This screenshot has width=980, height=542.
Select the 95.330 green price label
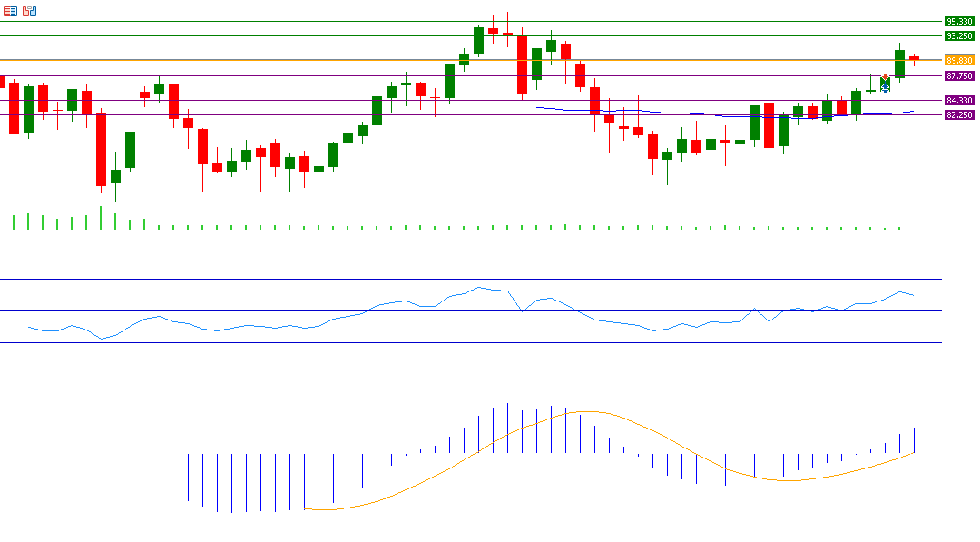click(959, 21)
